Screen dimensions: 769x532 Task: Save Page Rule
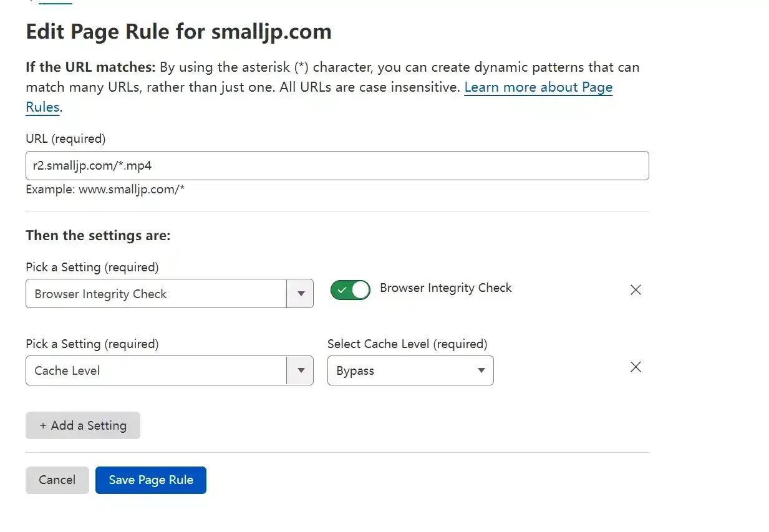click(151, 480)
